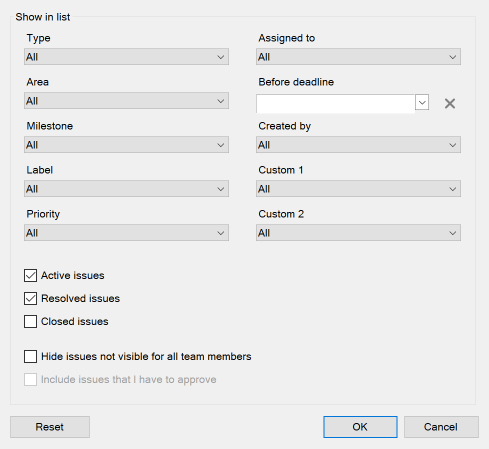Check Hide issues not visible for all team members

30,356
